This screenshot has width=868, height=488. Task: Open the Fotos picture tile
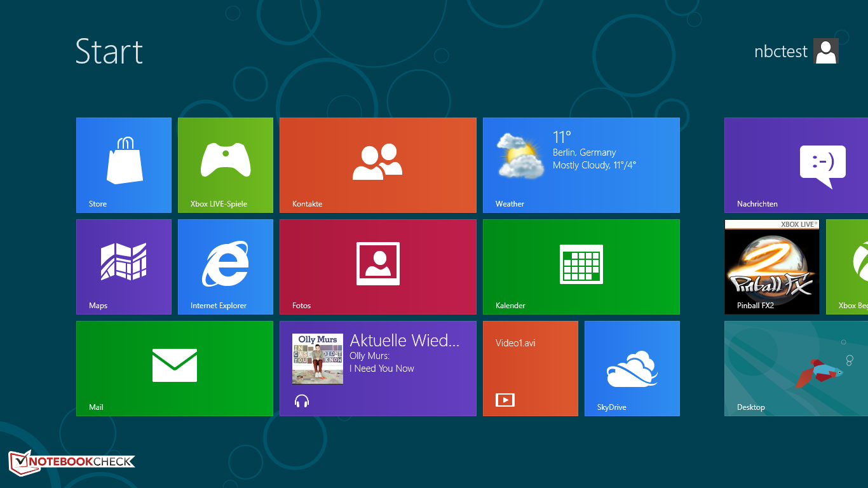click(378, 267)
